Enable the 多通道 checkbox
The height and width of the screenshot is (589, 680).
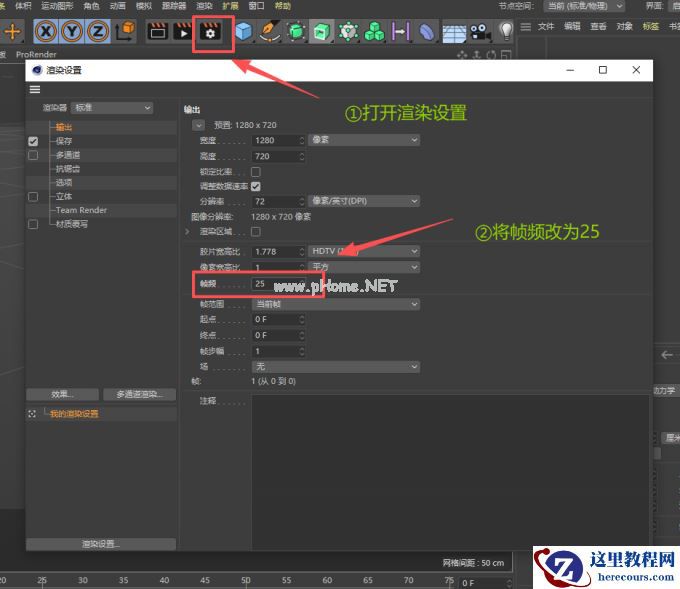click(33, 155)
